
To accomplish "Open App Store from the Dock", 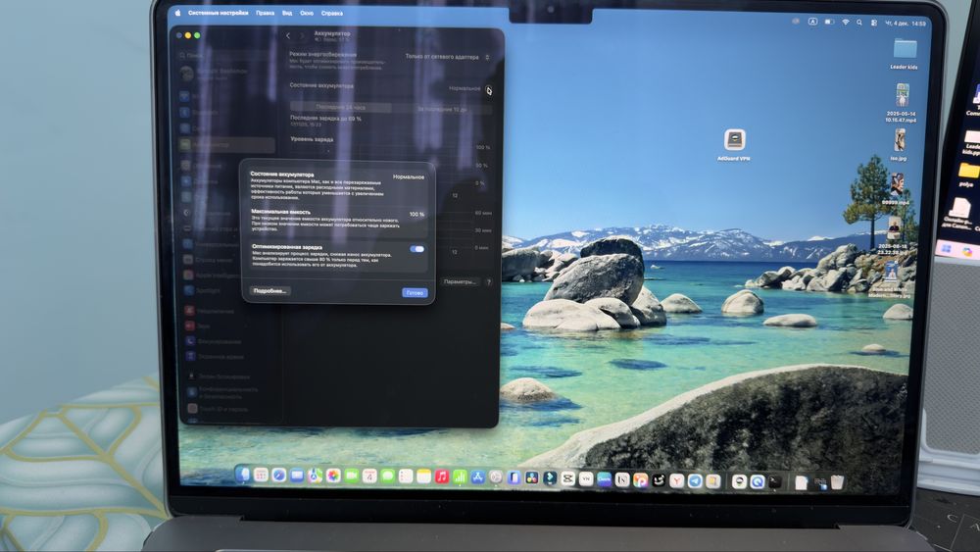I will (478, 477).
